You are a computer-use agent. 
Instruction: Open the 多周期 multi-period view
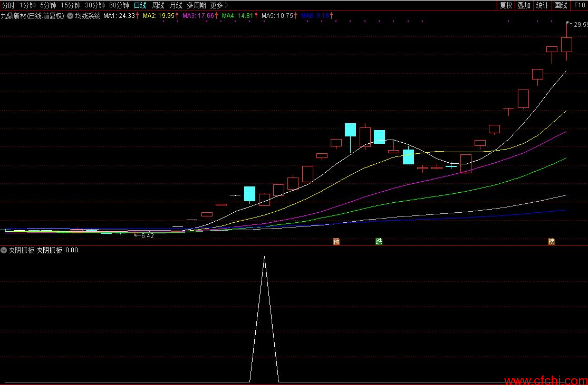coord(197,5)
